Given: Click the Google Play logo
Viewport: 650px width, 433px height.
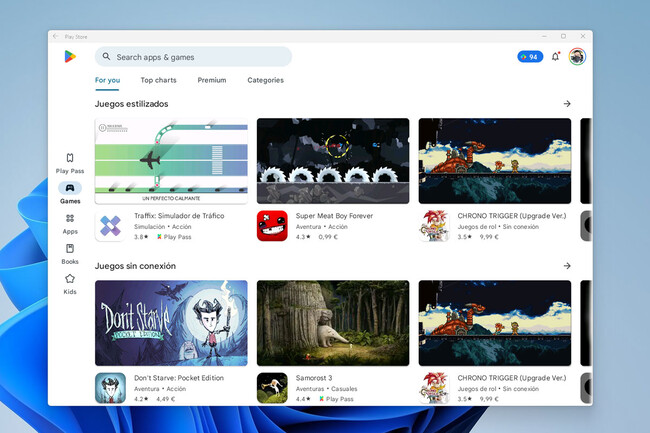Looking at the screenshot, I should click(x=70, y=56).
